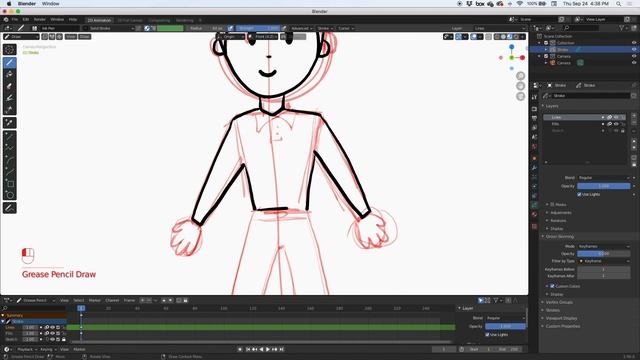
Task: Select the Draw tool in the left toolbar
Action: click(9, 62)
